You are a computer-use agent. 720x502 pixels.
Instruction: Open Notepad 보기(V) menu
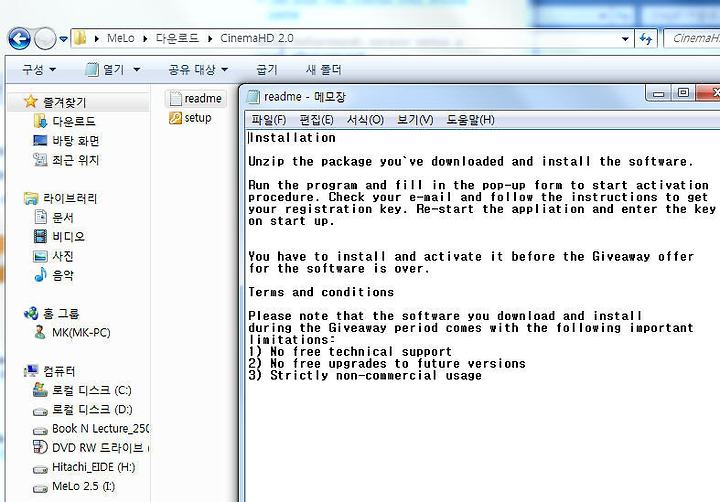pos(415,120)
